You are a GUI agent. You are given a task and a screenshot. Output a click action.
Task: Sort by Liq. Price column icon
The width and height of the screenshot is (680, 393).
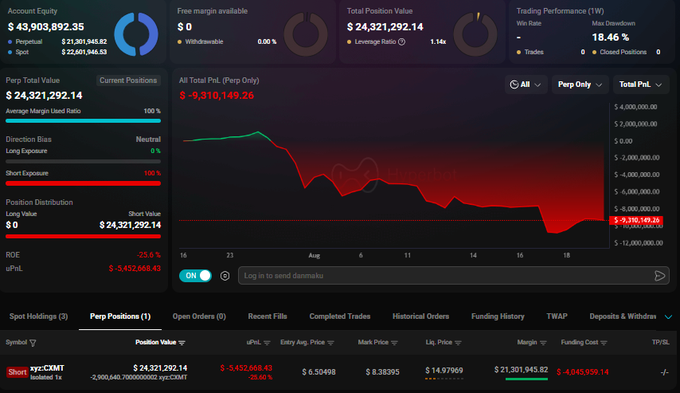[x=458, y=343]
